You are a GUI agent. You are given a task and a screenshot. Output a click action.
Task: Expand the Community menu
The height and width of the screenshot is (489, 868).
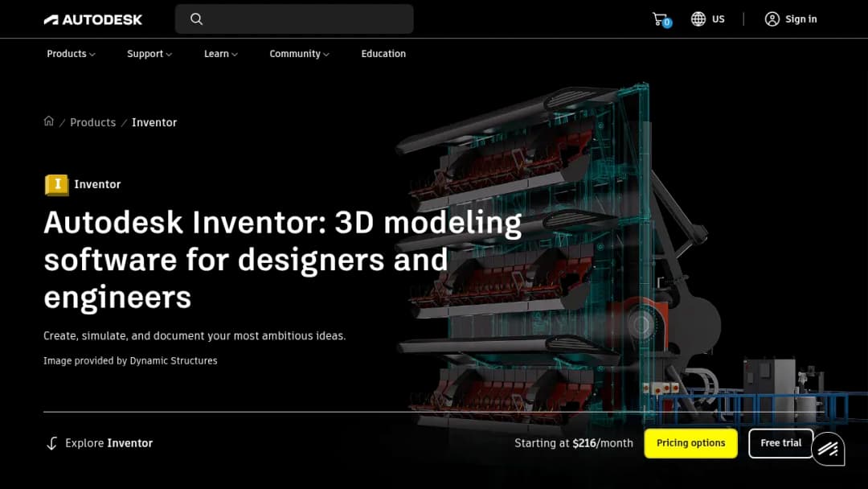[x=299, y=54]
